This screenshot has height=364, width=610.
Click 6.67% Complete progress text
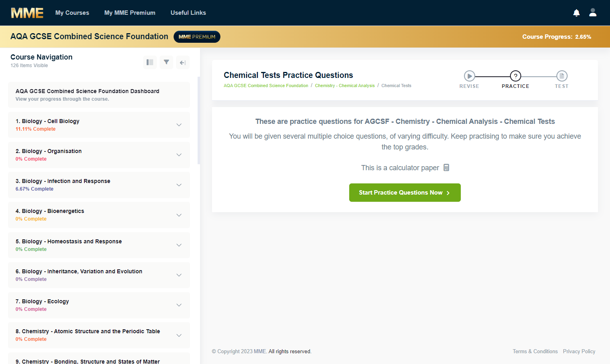coord(34,189)
